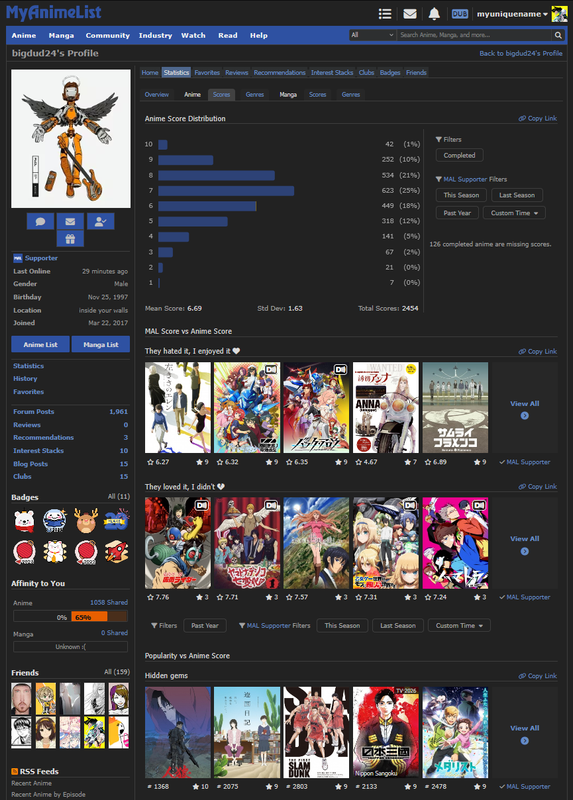This screenshot has height=800, width=573.
Task: View All badges link
Action: click(119, 496)
